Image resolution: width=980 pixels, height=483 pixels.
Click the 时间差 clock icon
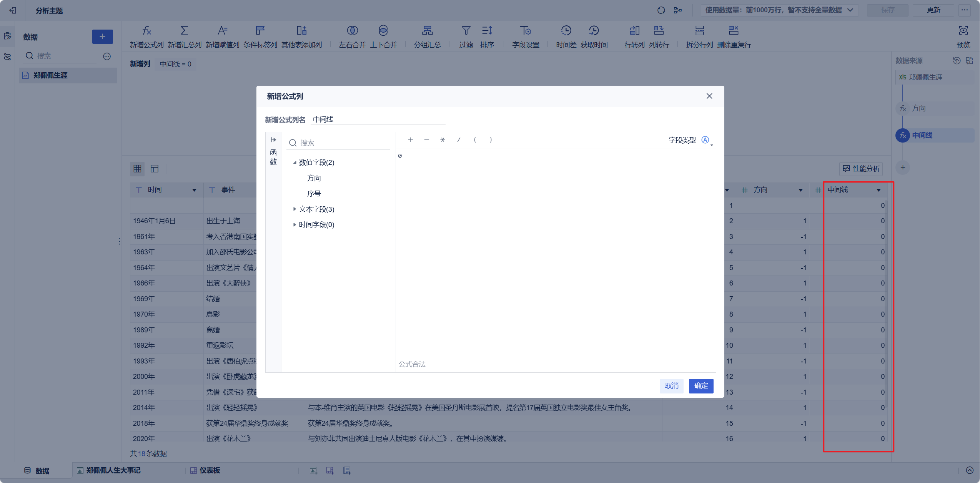tap(566, 30)
